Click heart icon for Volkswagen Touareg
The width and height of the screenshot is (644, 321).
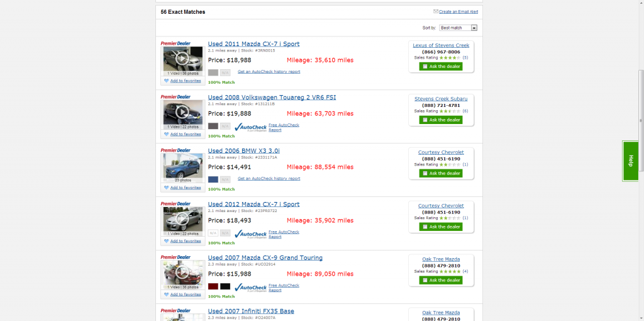pos(166,135)
